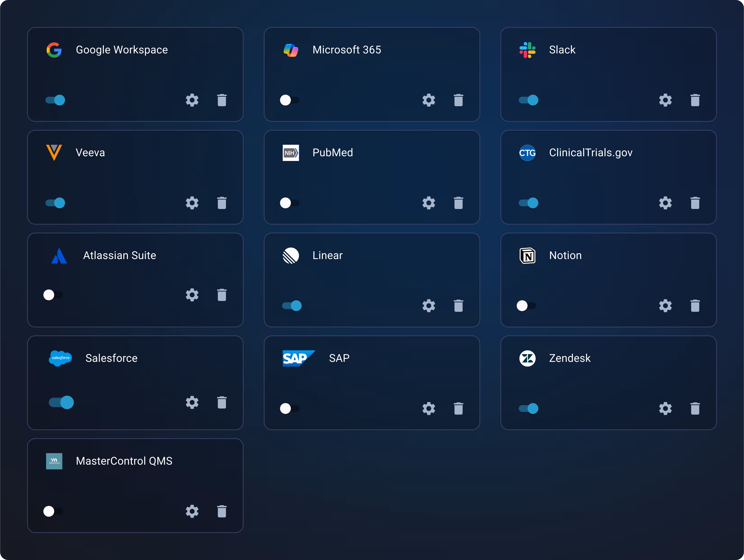Screen dimensions: 744x560
Task: Delete the Google Workspace integration
Action: click(222, 100)
